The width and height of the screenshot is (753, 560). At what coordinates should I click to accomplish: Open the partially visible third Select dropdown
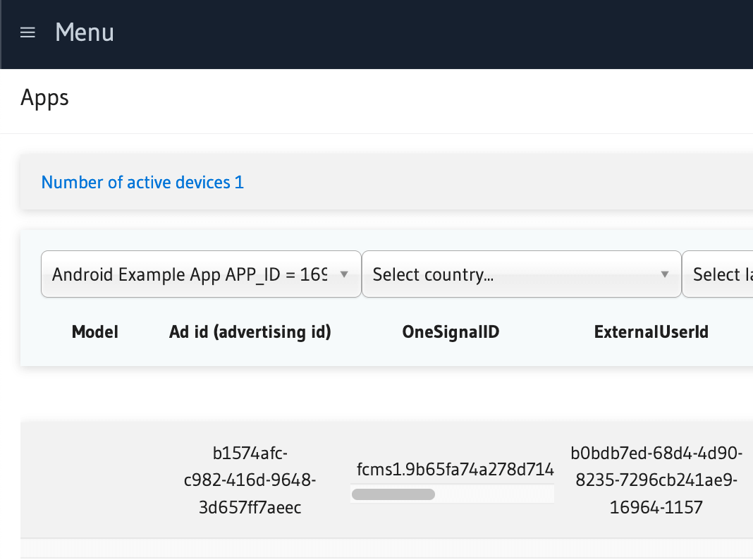click(x=718, y=274)
